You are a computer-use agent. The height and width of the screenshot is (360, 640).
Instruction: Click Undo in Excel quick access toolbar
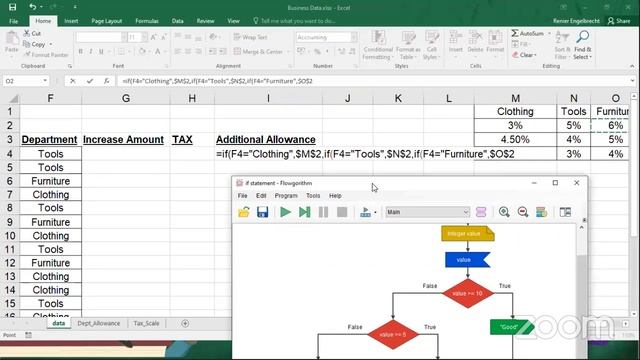(x=32, y=7)
